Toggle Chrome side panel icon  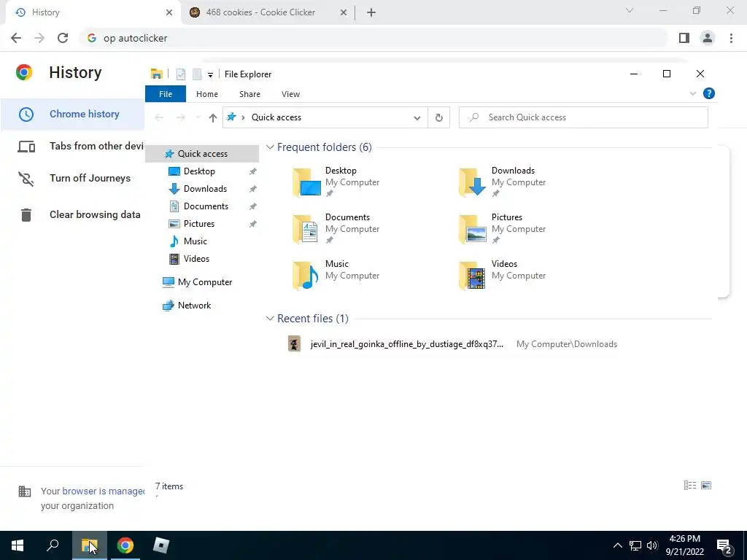click(x=684, y=38)
